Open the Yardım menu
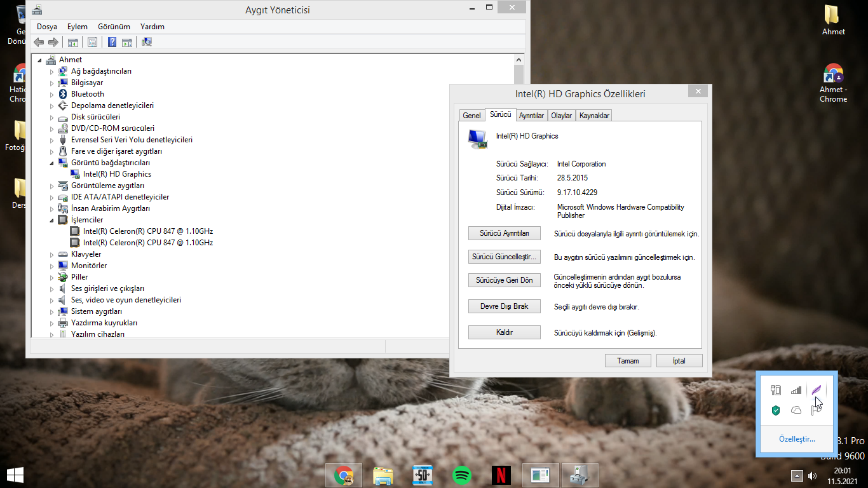868x488 pixels. [x=153, y=27]
